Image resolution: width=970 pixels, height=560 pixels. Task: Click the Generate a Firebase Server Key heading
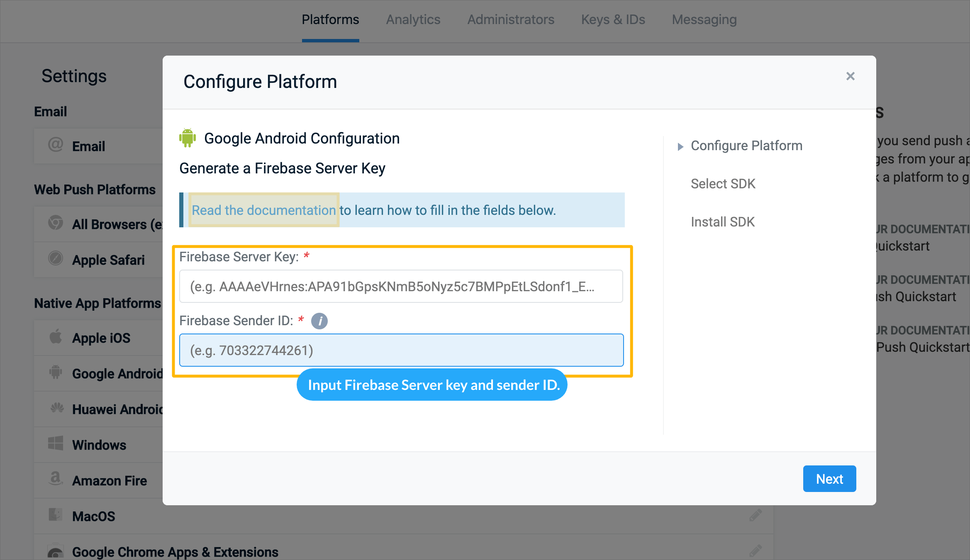[x=282, y=168]
